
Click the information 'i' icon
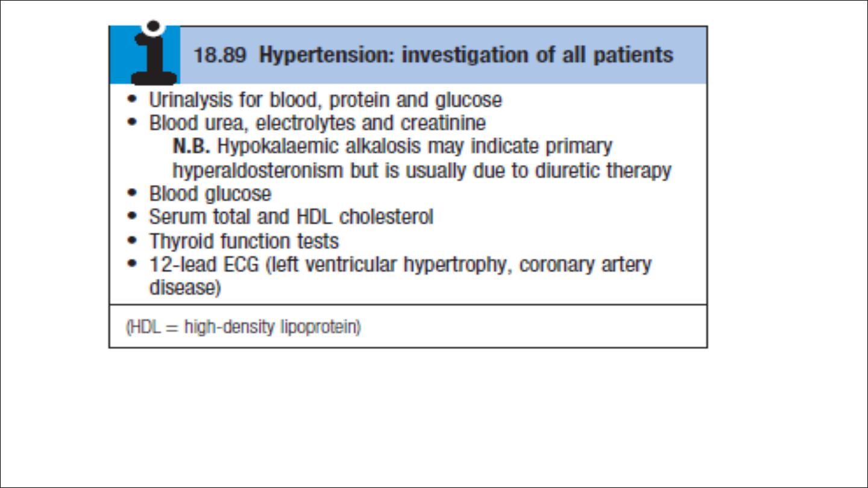tap(154, 54)
